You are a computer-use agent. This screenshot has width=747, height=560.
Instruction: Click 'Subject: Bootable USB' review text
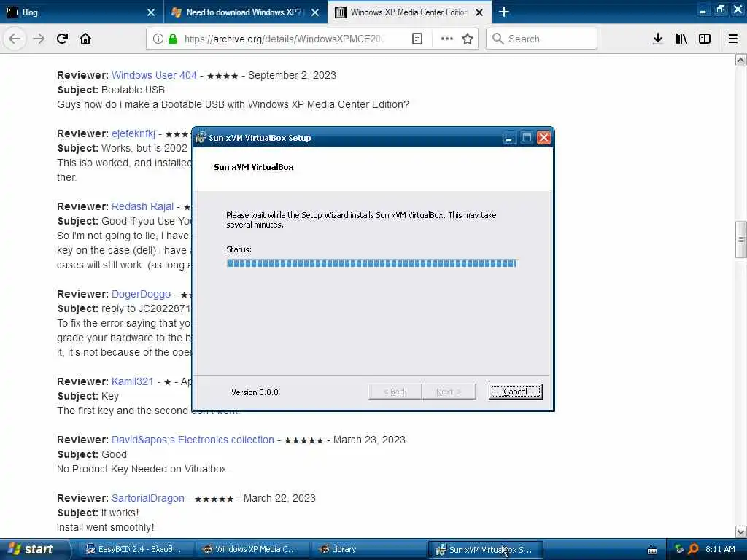pyautogui.click(x=111, y=90)
